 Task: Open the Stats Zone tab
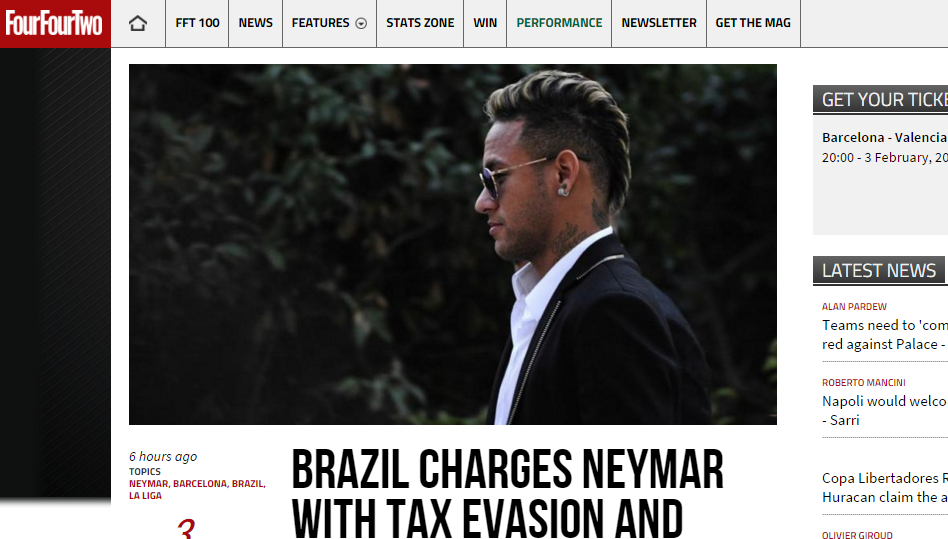coord(420,23)
